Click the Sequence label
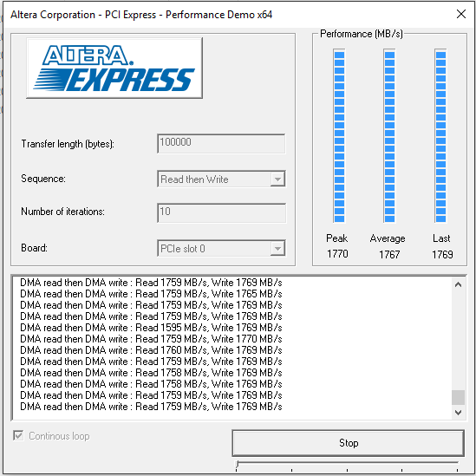Image resolution: width=476 pixels, height=476 pixels. (43, 179)
